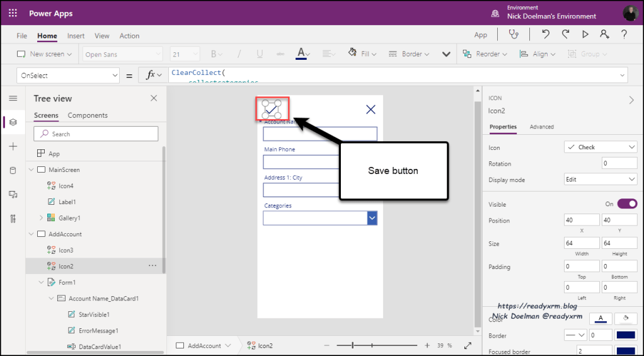The width and height of the screenshot is (644, 356).
Task: Expand the Gallery1 tree node
Action: 41,218
